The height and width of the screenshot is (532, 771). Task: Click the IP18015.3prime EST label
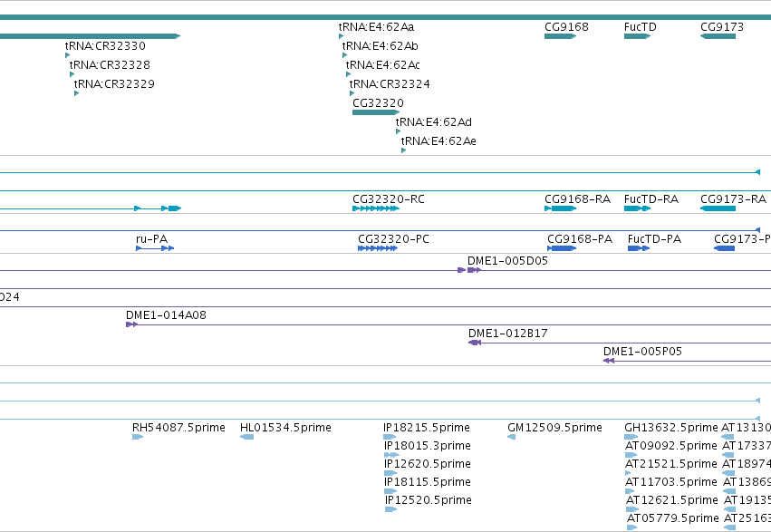(428, 446)
